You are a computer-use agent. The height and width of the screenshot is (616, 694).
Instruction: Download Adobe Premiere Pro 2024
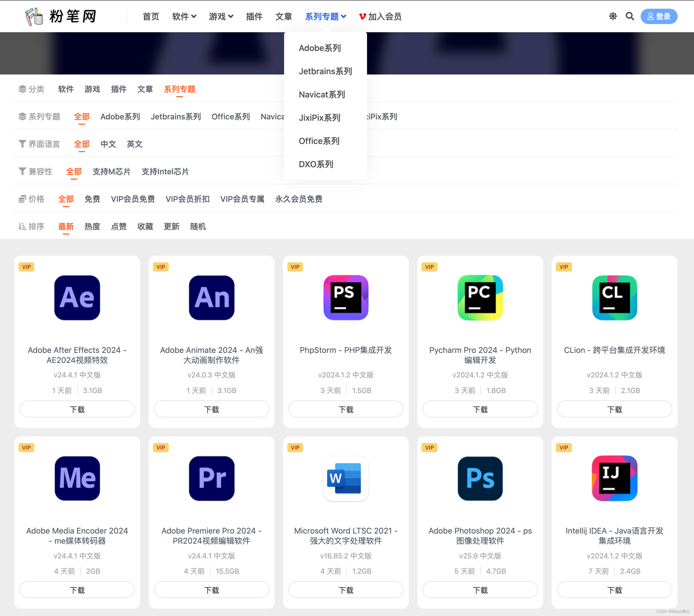212,590
